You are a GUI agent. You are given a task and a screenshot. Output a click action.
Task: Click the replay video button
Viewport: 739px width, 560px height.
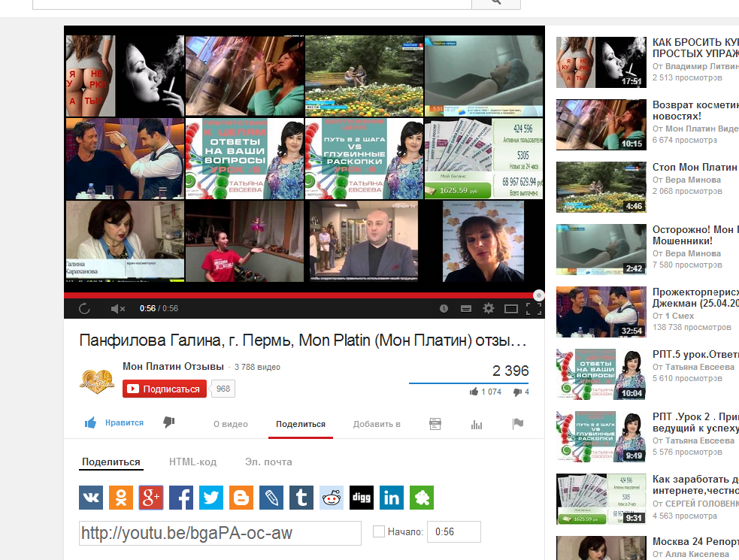tap(84, 308)
